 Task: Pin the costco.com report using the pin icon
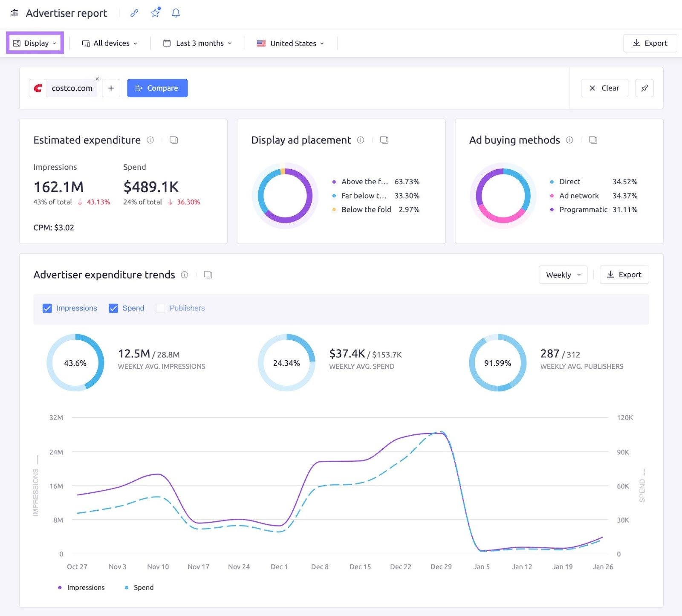click(644, 88)
